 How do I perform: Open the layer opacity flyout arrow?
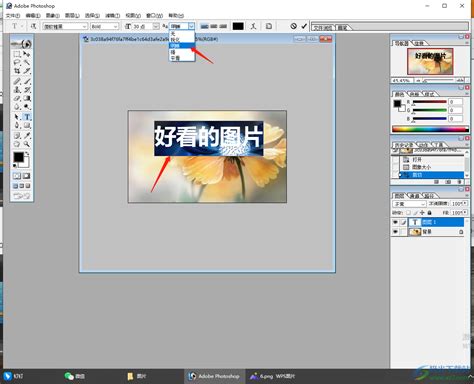pyautogui.click(x=465, y=203)
